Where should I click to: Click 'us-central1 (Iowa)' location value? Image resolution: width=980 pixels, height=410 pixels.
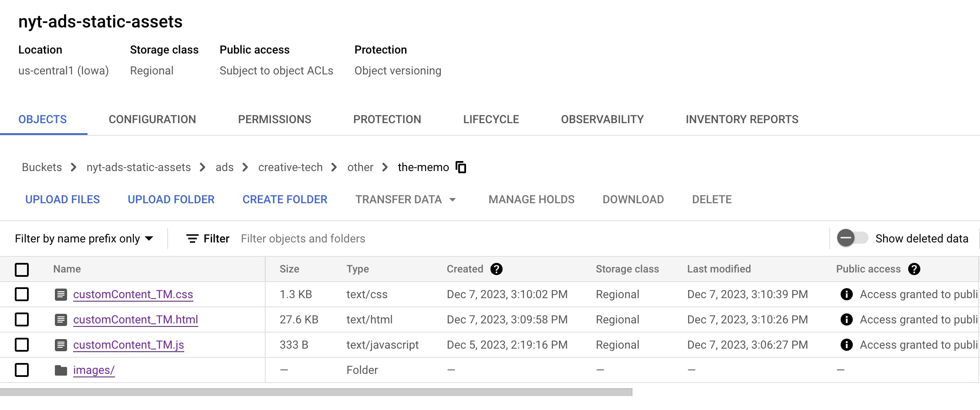tap(64, 71)
